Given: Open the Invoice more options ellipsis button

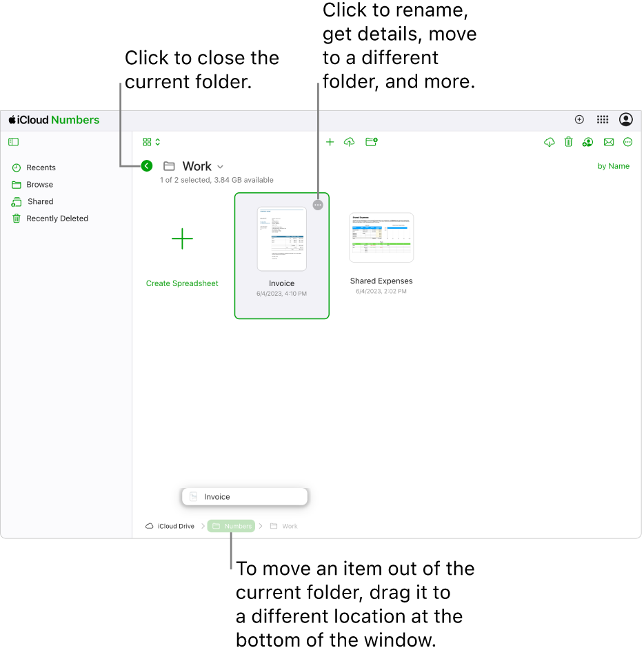Looking at the screenshot, I should pos(319,205).
